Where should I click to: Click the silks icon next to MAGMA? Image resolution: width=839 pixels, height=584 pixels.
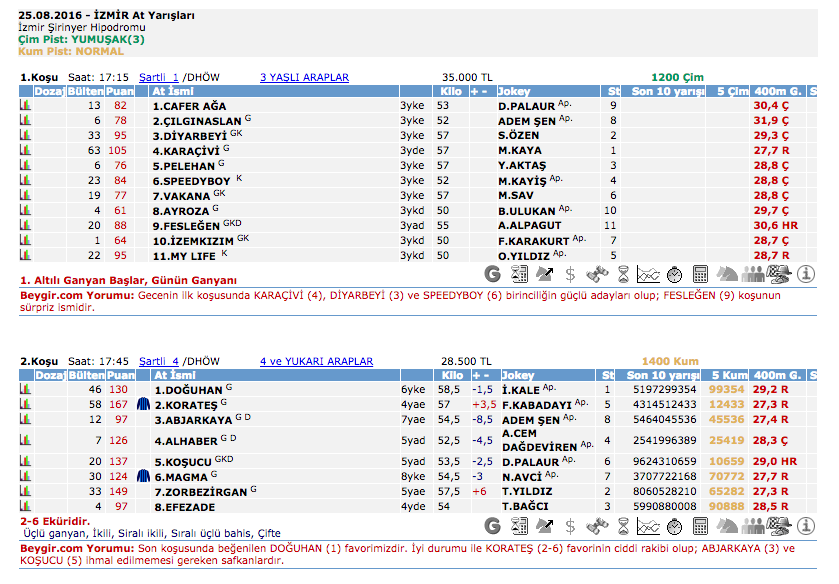coord(142,477)
